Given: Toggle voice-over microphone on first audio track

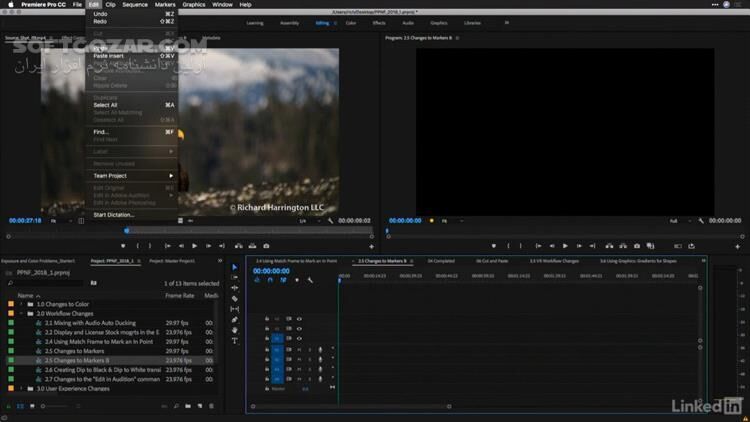Looking at the screenshot, I should click(x=320, y=350).
